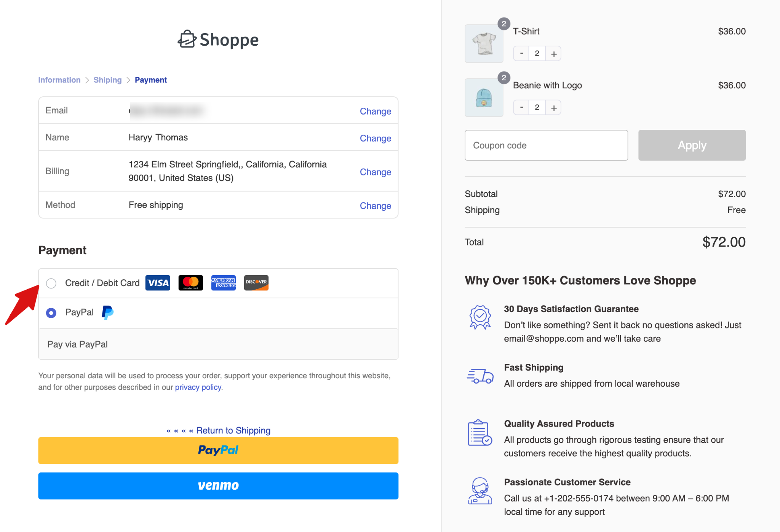Click the Beanie quantity value field
Image resolution: width=780 pixels, height=532 pixels.
[537, 108]
